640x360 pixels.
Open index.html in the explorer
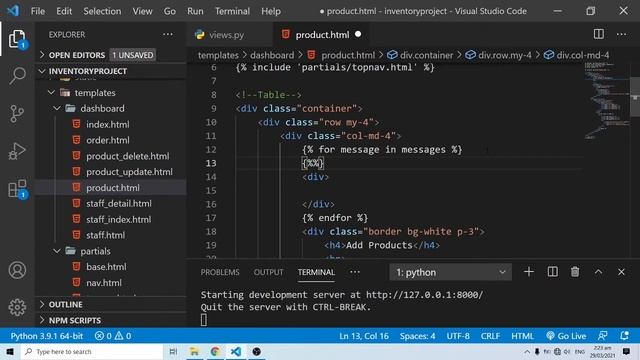108,124
